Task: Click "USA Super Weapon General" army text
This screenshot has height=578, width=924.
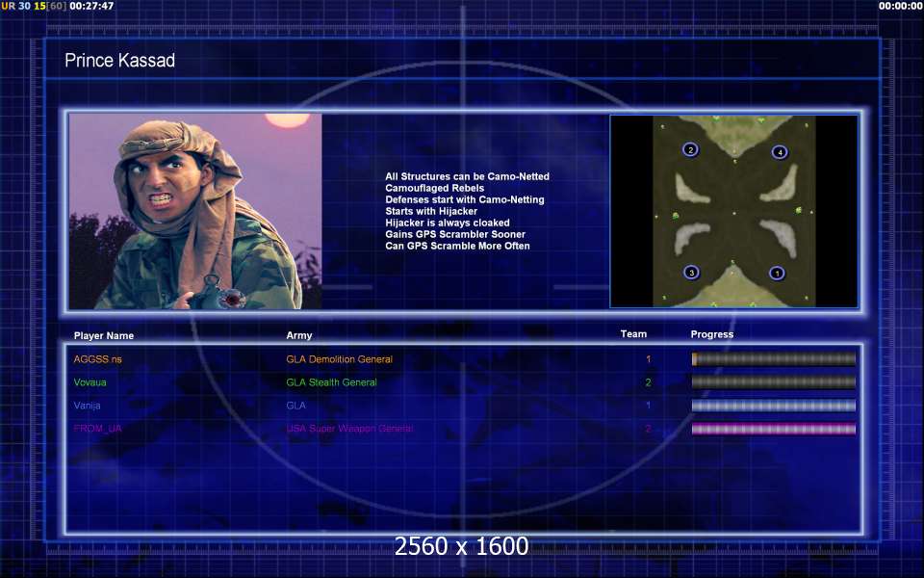Action: [x=349, y=429]
